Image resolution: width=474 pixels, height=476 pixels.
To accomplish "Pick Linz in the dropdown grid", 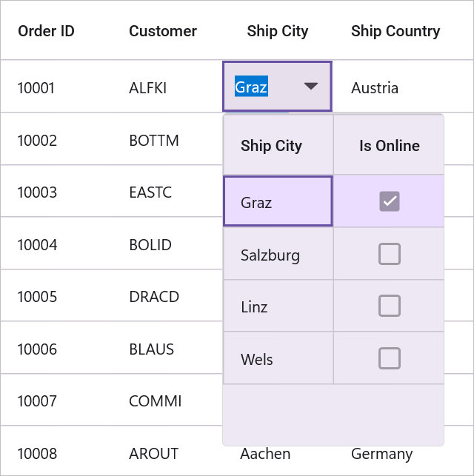I will coord(254,307).
